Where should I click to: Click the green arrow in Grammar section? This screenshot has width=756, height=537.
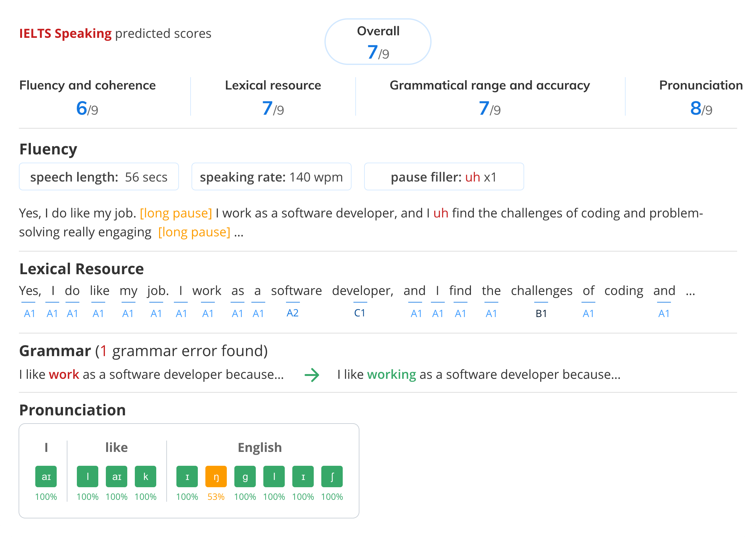312,375
